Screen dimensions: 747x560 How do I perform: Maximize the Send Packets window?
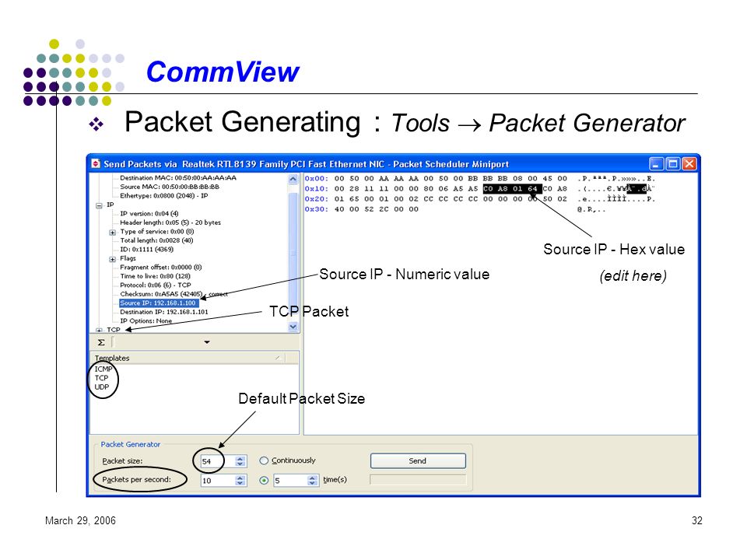[x=672, y=164]
